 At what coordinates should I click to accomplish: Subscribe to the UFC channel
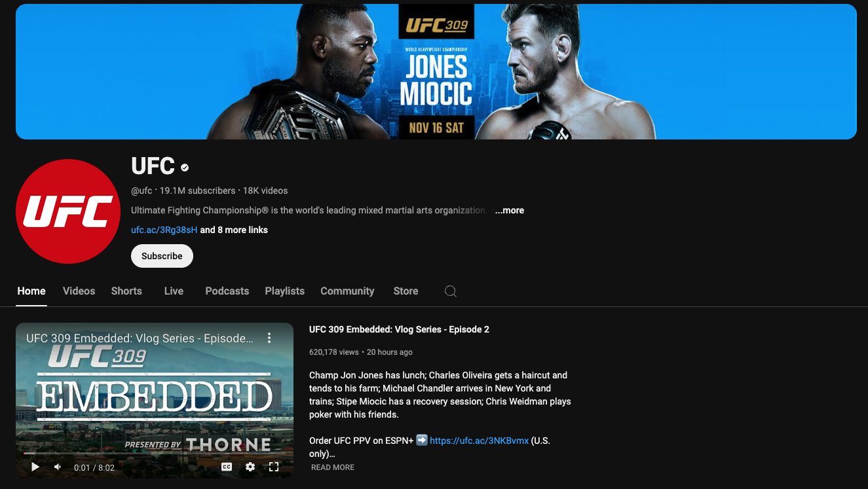click(x=162, y=256)
